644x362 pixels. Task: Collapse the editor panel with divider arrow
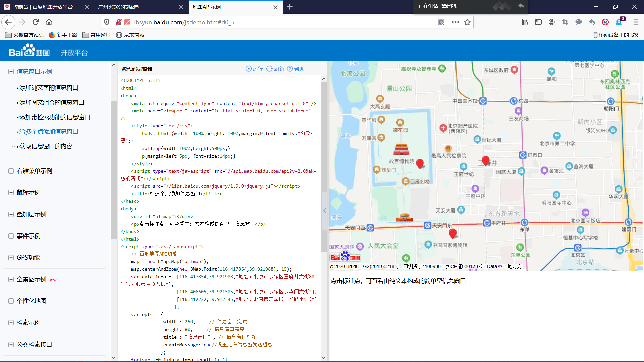pos(325,211)
